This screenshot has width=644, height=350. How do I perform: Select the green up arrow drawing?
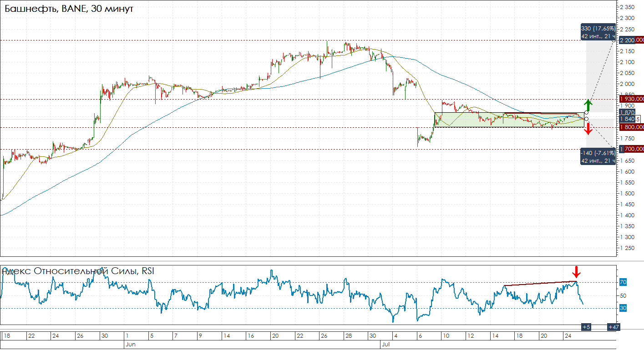pyautogui.click(x=588, y=105)
